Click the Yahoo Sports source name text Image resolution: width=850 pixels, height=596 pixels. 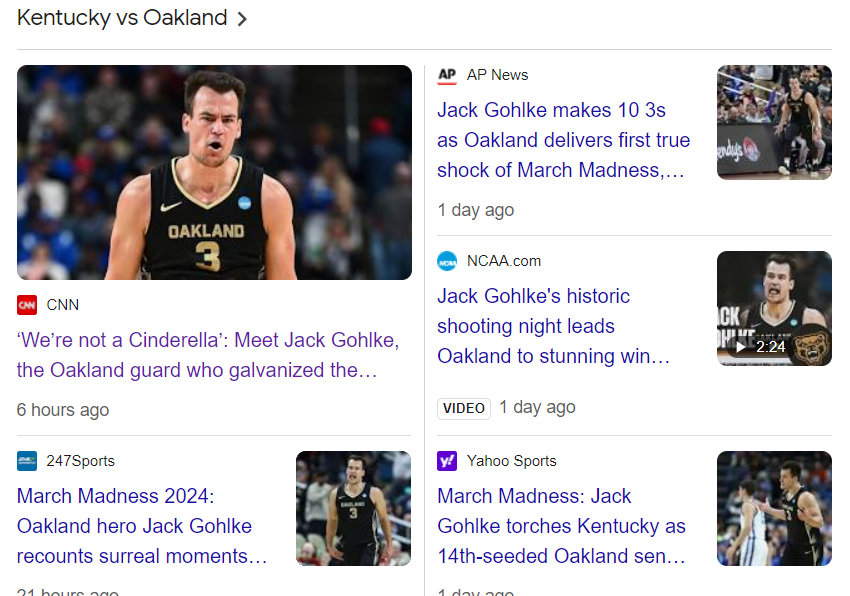click(x=511, y=461)
